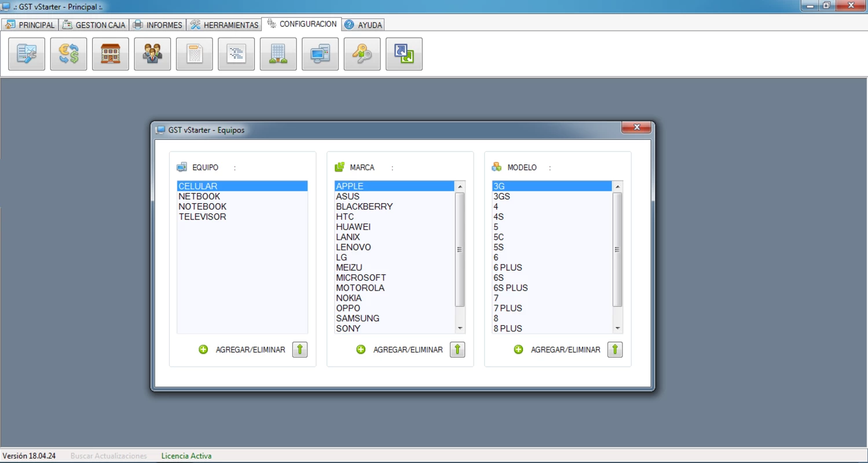Click Licencia Activa in the status bar

(186, 456)
